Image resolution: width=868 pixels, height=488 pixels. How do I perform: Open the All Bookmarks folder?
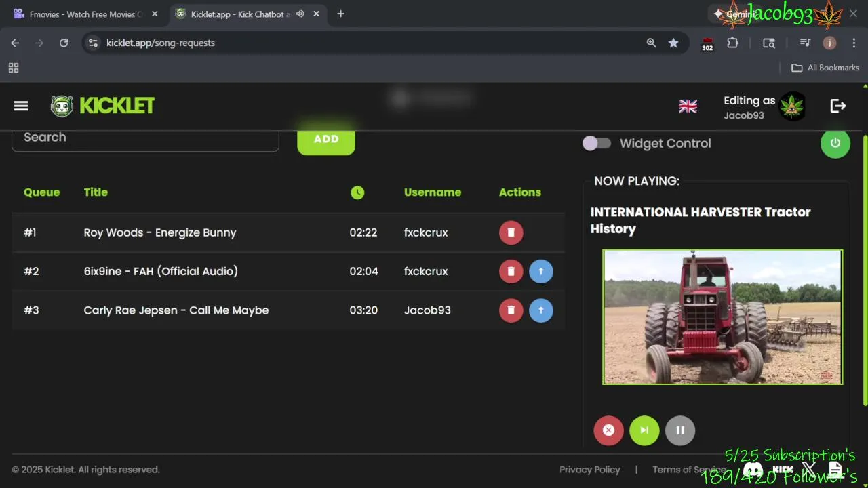pos(825,68)
